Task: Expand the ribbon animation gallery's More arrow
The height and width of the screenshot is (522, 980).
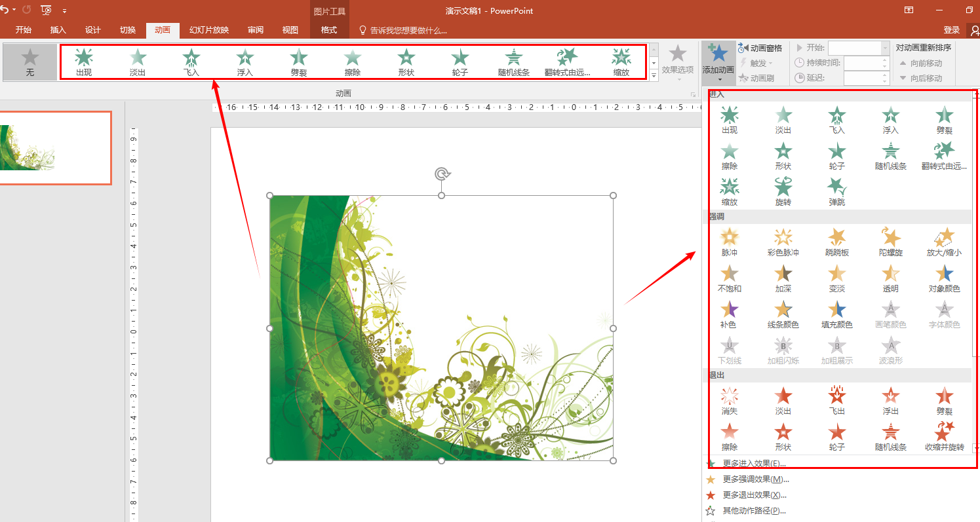Action: pos(654,76)
